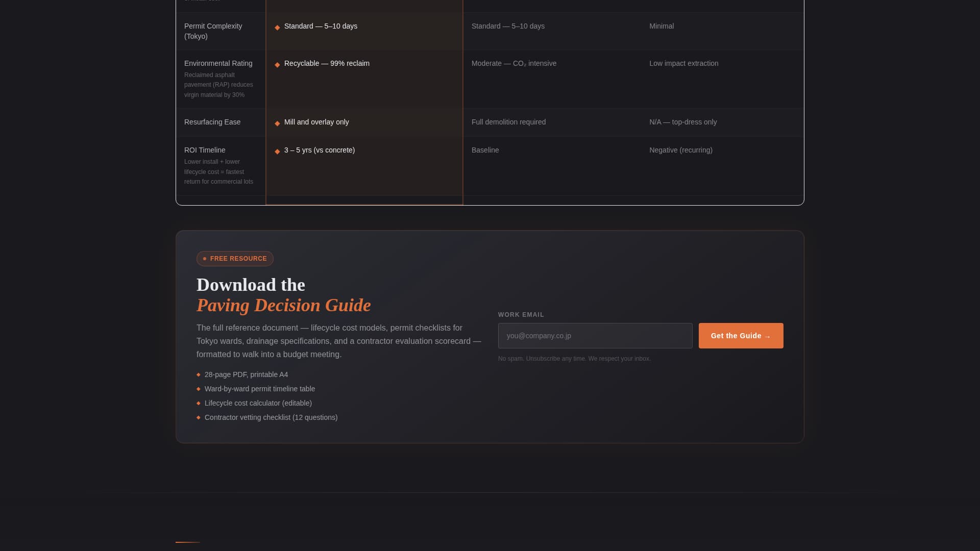980x551 pixels.
Task: Click the diamond bullet next to 28-page PDF
Action: point(199,374)
